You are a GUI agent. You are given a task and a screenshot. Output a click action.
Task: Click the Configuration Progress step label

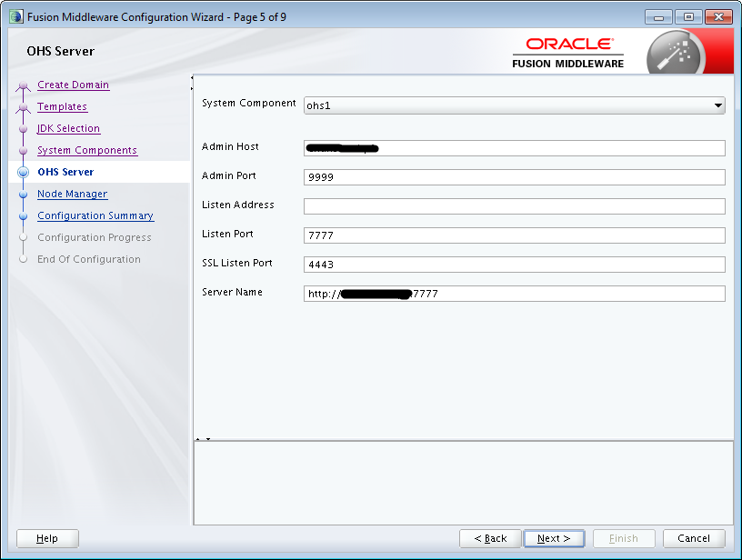tap(95, 237)
